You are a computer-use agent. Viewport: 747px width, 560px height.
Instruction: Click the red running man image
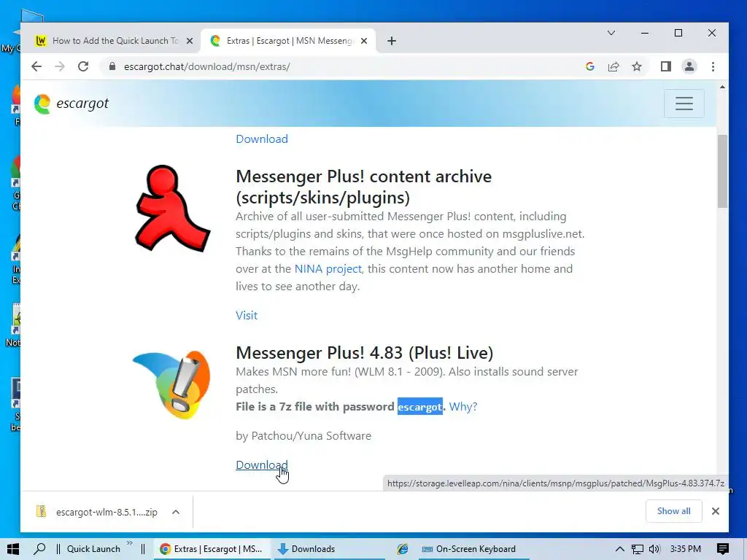172,208
